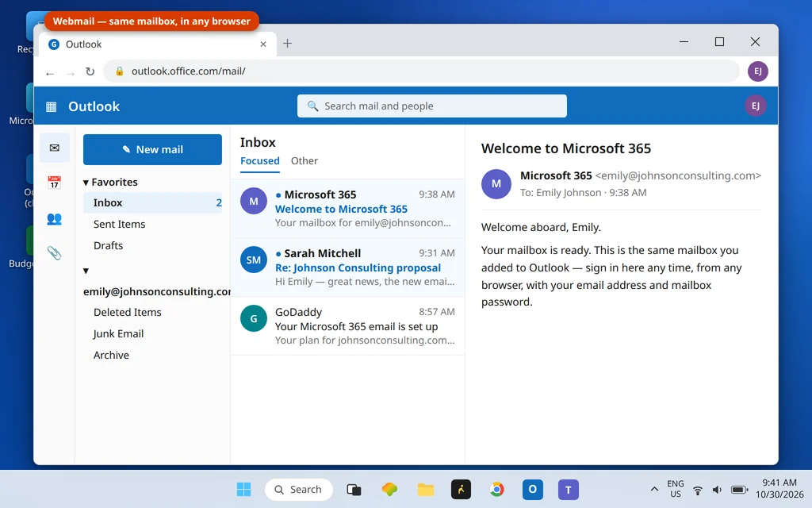The width and height of the screenshot is (812, 508).
Task: Click the EJ account avatar in Outlook header
Action: [x=755, y=106]
